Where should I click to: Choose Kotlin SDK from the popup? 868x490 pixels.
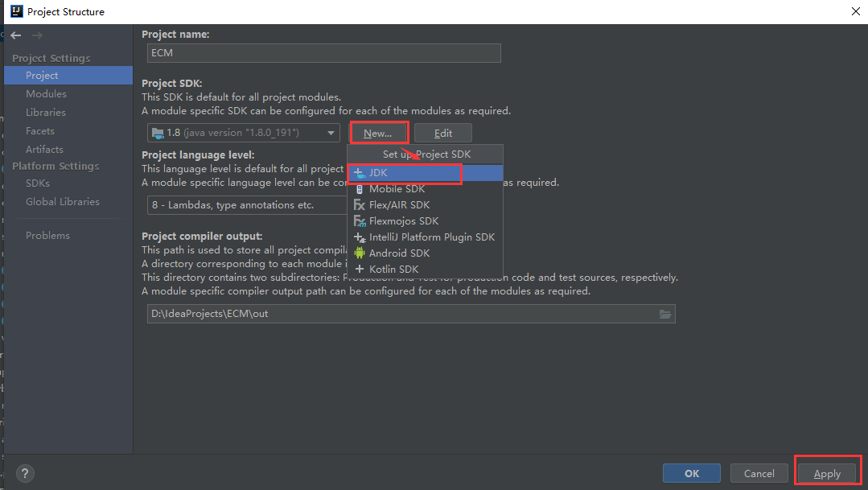425,269
